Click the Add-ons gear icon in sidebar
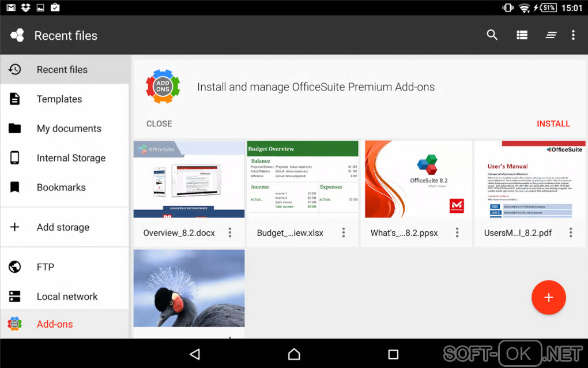This screenshot has width=588, height=368. point(14,324)
